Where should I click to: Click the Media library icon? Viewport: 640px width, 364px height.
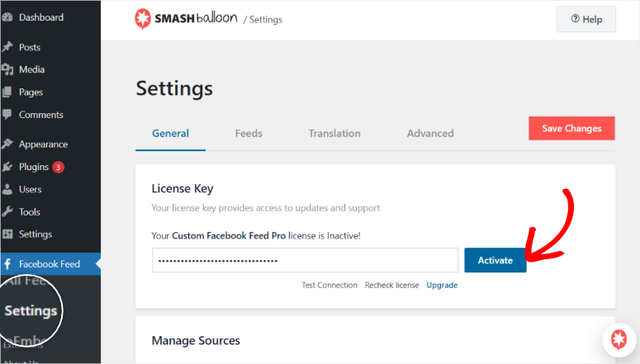point(7,69)
